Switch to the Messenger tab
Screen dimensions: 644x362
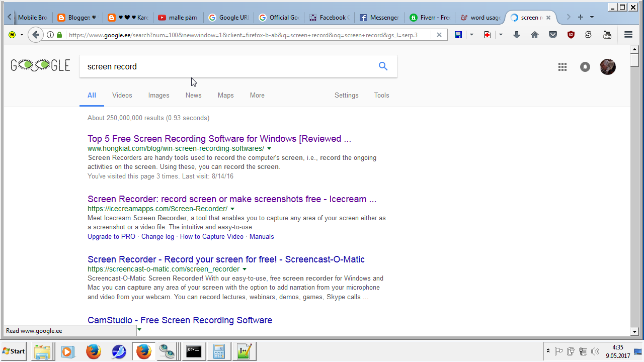pos(380,18)
